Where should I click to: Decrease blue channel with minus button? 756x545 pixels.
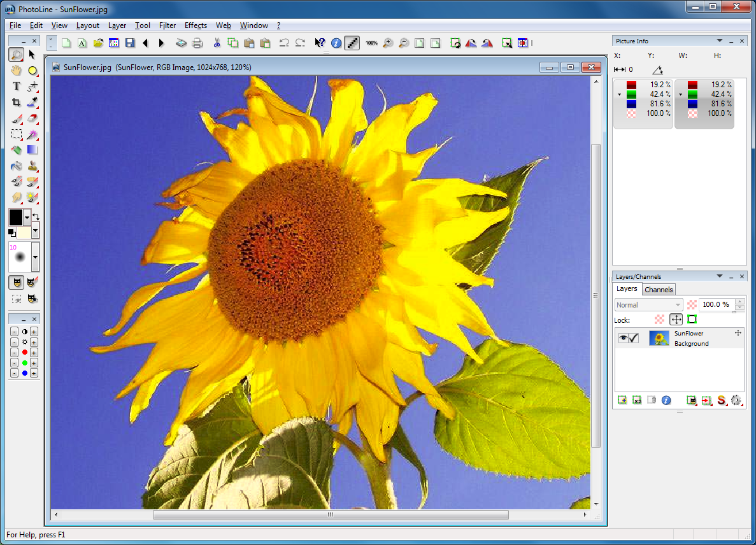14,373
